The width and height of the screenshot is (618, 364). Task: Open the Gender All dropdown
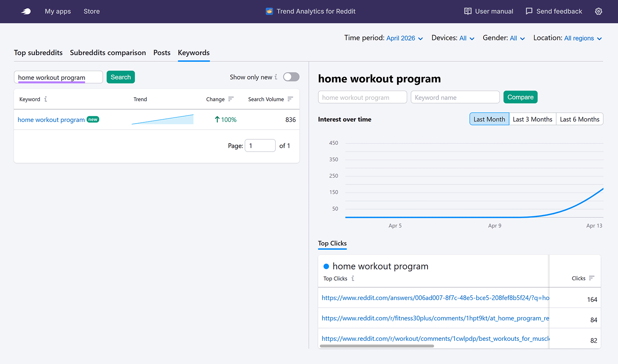[x=517, y=38]
